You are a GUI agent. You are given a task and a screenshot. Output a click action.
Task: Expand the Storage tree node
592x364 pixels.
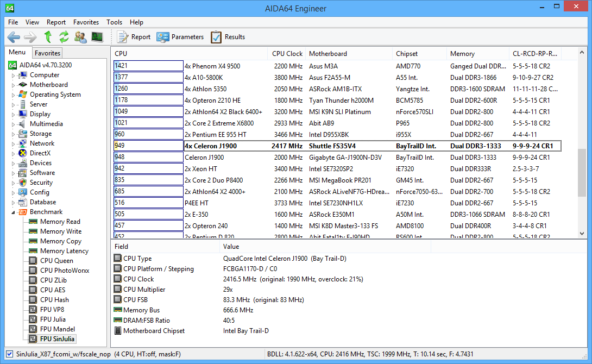pos(13,134)
